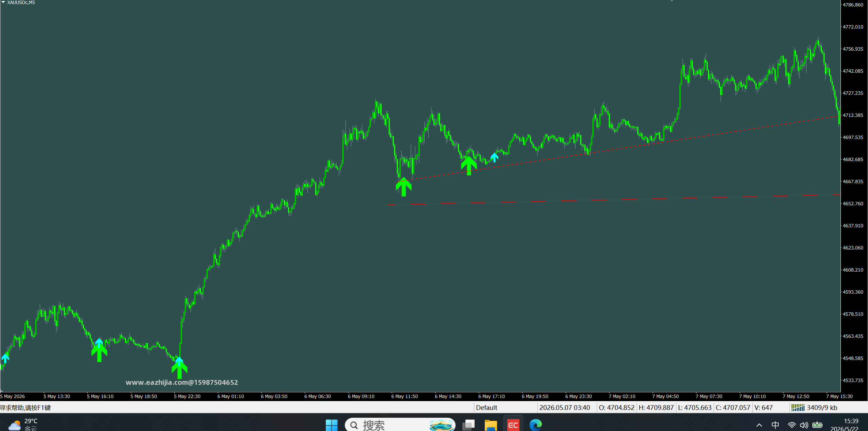Click the cyan arrow at the chart's left edge
This screenshot has width=868, height=431.
5,358
